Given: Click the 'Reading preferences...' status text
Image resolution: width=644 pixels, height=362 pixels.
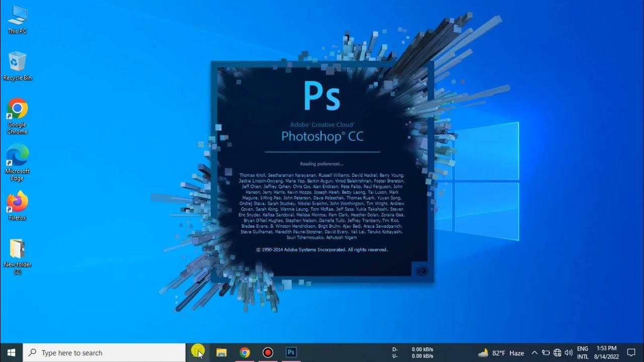Looking at the screenshot, I should (x=322, y=164).
